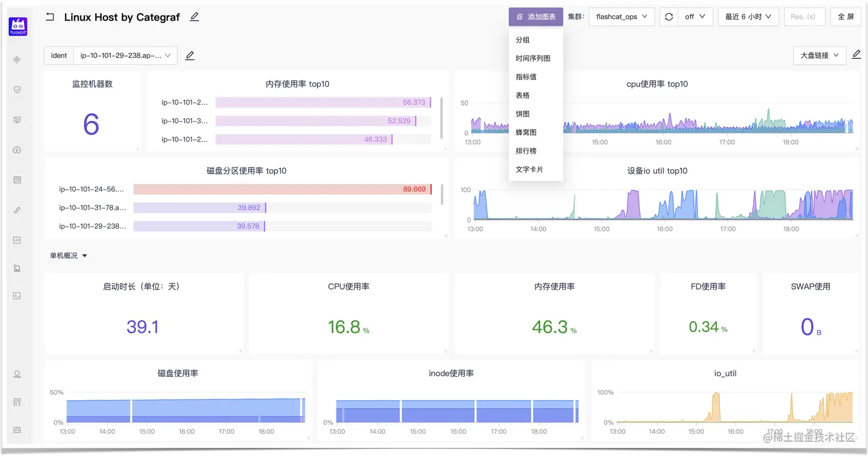Select the gauge icon in the left sidebar
868x456 pixels.
(17, 150)
